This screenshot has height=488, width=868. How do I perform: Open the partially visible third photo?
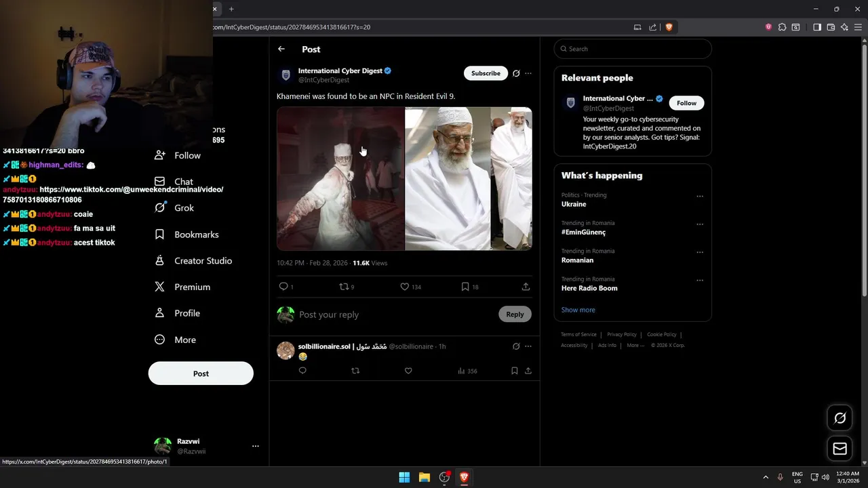click(511, 179)
